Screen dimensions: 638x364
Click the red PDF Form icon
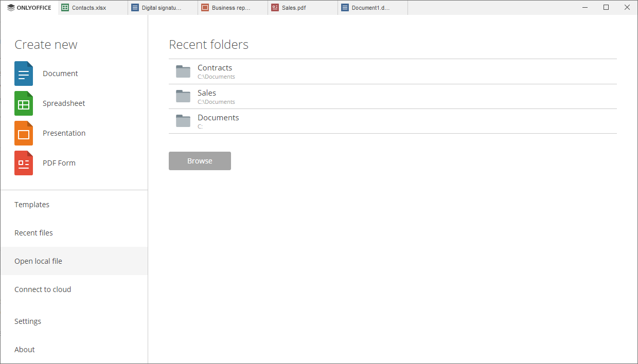pos(24,163)
